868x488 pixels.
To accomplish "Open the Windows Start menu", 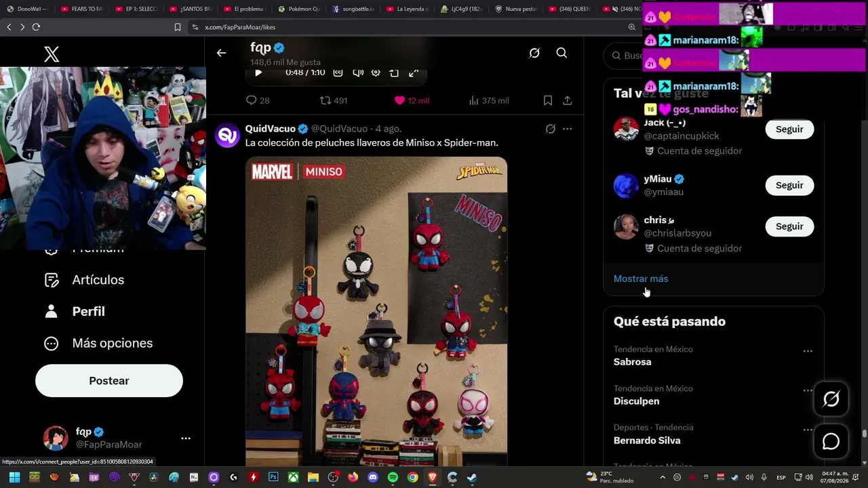I will [14, 477].
